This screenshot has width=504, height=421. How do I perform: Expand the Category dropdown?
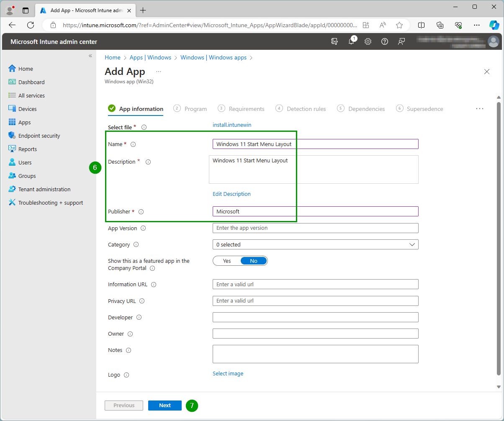[315, 244]
